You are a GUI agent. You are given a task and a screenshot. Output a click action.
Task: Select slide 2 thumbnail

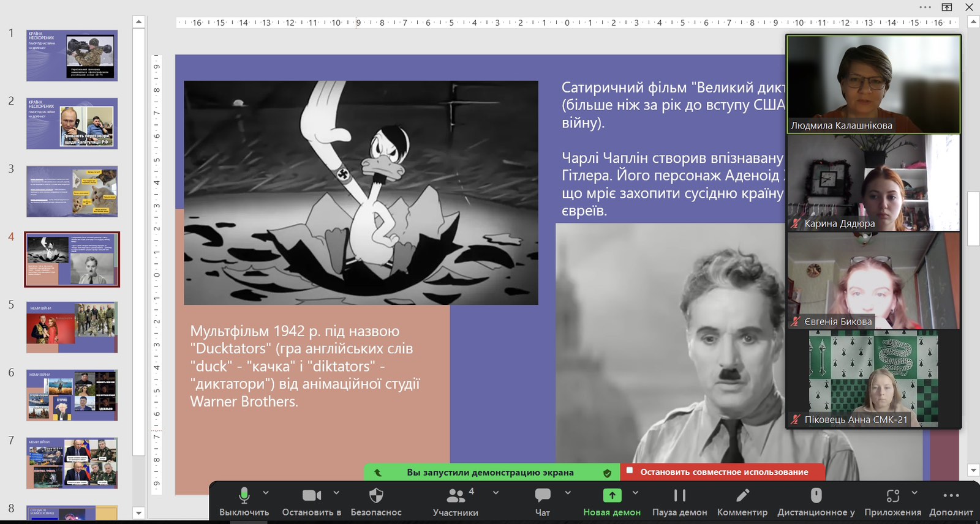[x=72, y=124]
